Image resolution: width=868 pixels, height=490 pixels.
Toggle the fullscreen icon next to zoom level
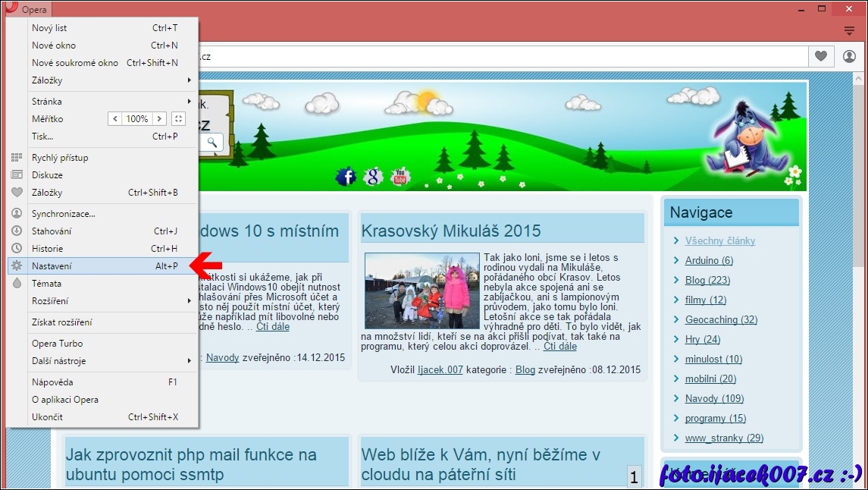[178, 119]
